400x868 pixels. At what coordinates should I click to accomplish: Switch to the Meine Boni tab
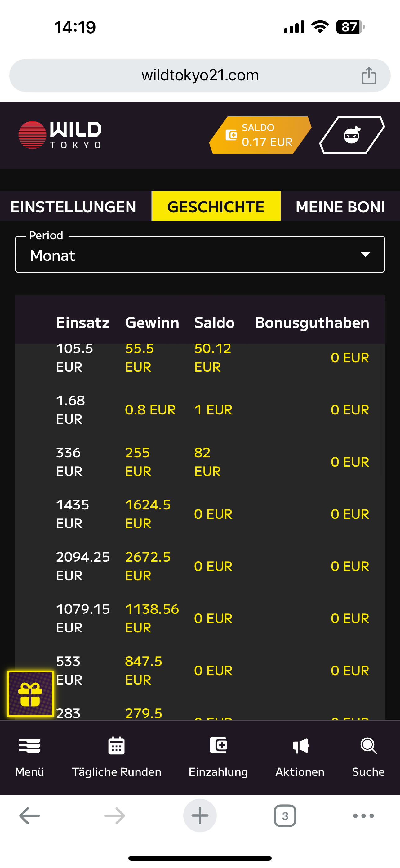(x=340, y=206)
